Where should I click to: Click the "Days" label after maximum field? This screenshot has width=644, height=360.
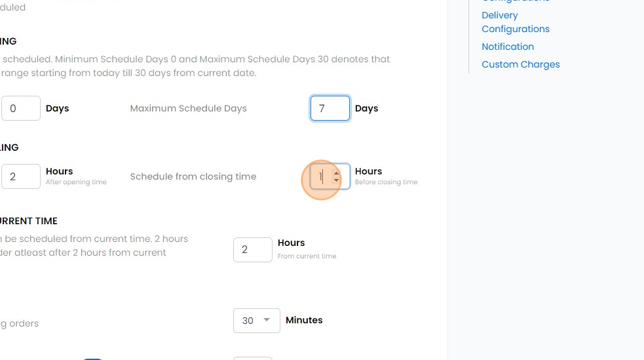(x=366, y=109)
